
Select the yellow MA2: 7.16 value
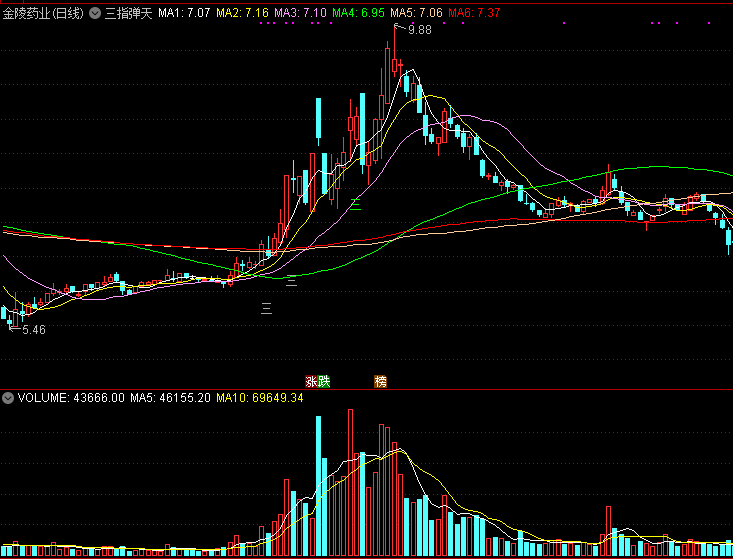coord(242,13)
